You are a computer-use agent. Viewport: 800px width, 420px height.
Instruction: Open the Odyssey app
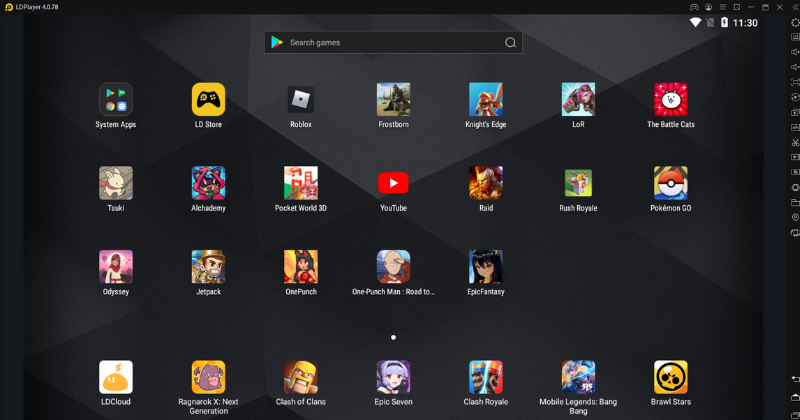(116, 266)
